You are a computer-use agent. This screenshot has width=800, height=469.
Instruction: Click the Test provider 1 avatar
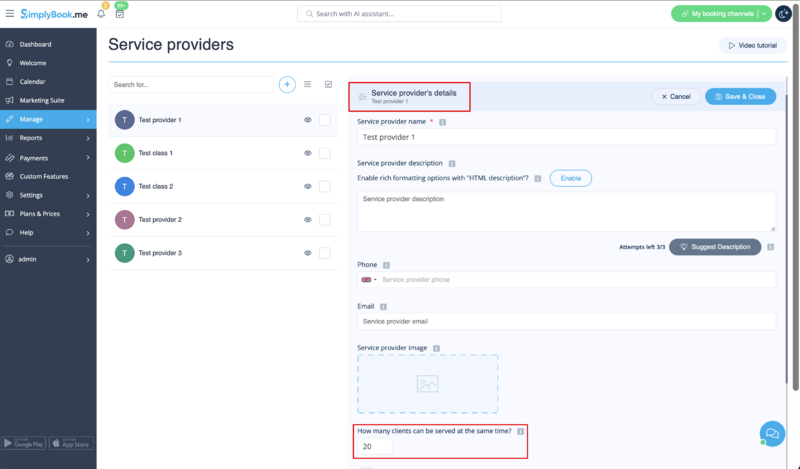coord(124,120)
